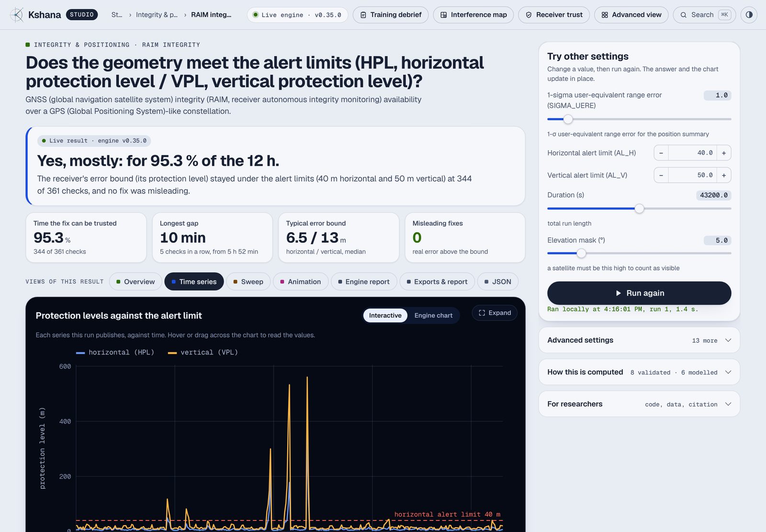Expand the protection levels chart
The width and height of the screenshot is (766, 532).
click(495, 313)
